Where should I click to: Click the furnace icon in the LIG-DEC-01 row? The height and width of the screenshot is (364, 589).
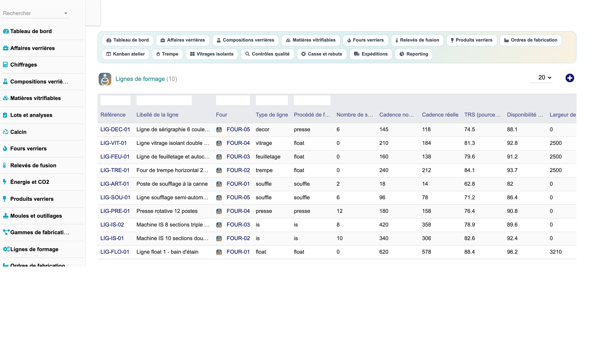click(219, 130)
